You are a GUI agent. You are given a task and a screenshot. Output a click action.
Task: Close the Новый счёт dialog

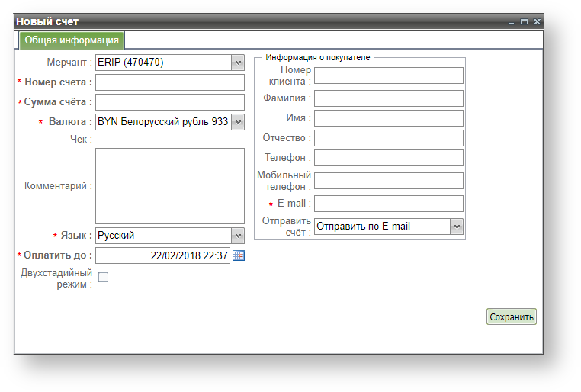coord(537,22)
